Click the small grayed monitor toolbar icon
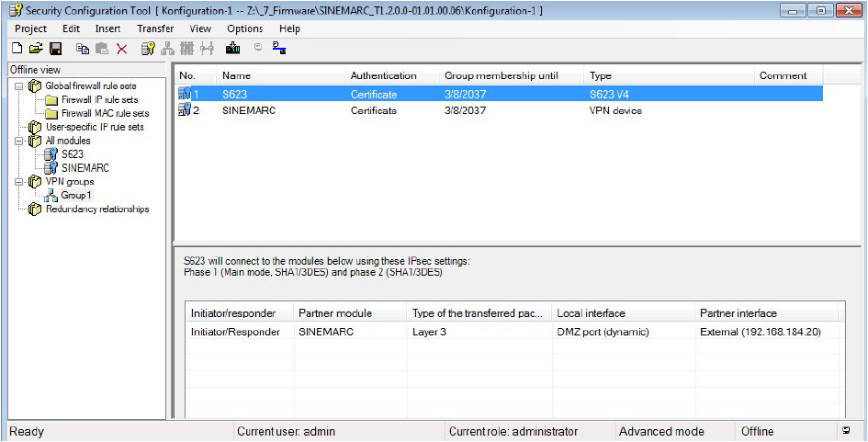The image size is (868, 442). (258, 48)
